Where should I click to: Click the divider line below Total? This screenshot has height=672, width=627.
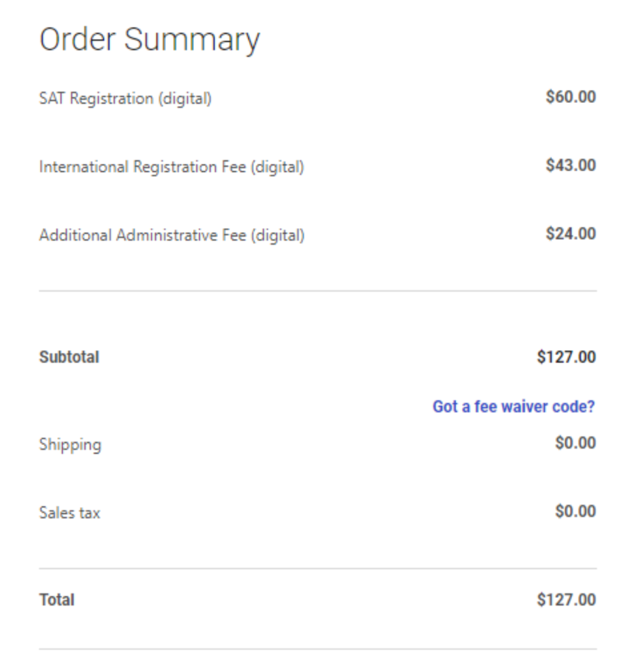[318, 649]
